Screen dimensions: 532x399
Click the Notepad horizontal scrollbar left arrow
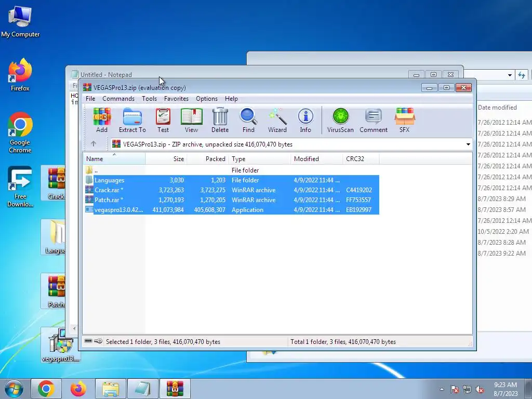(74, 328)
